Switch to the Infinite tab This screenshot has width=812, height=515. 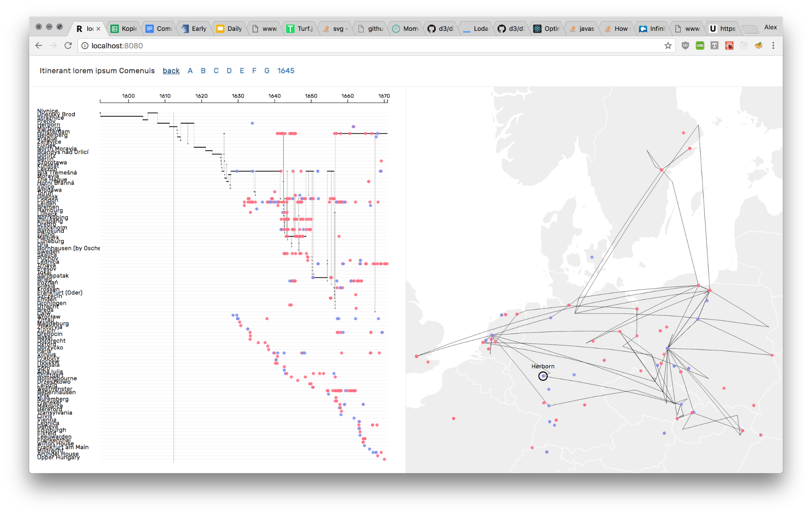pos(652,28)
